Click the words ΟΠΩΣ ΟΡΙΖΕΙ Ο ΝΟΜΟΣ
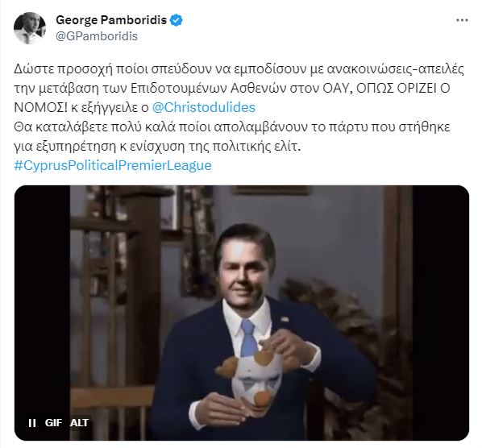The height and width of the screenshot is (448, 482). tap(232, 97)
